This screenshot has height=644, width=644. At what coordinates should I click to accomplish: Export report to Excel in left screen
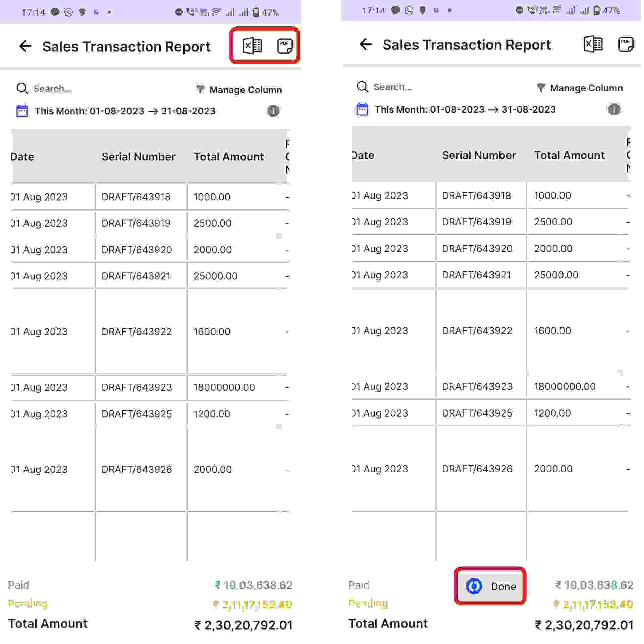(252, 46)
